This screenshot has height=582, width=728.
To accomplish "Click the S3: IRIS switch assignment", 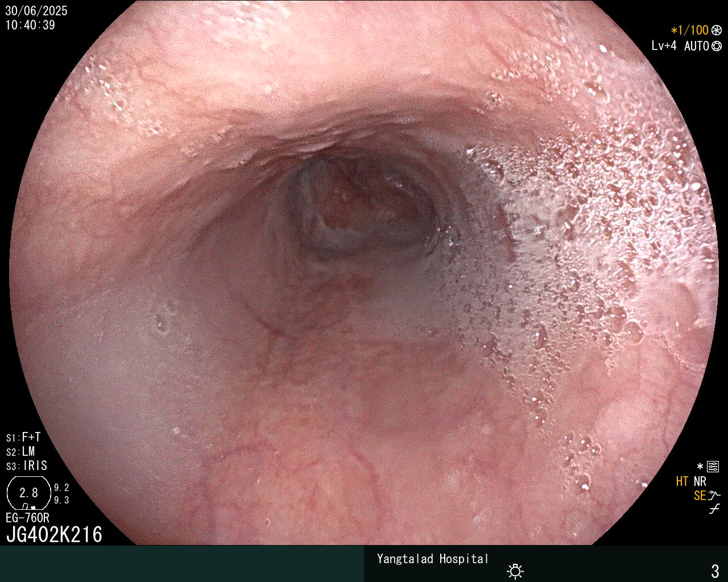I will (x=27, y=466).
